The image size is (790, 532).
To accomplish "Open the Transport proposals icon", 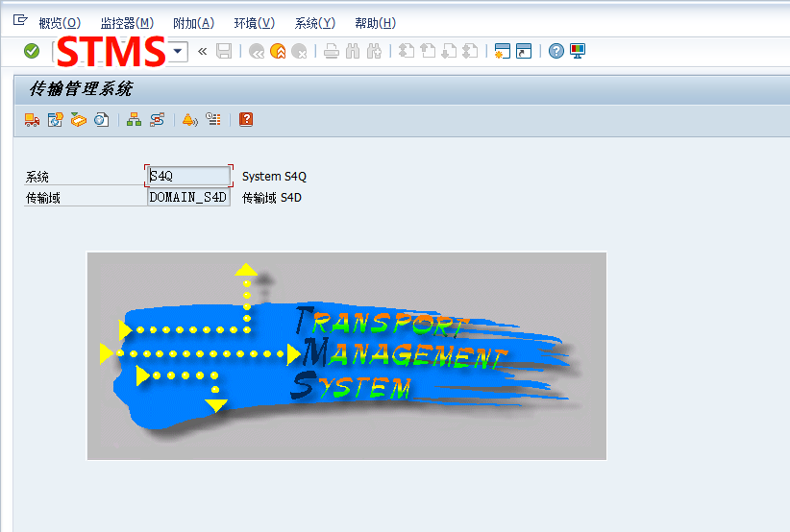I will pos(55,120).
